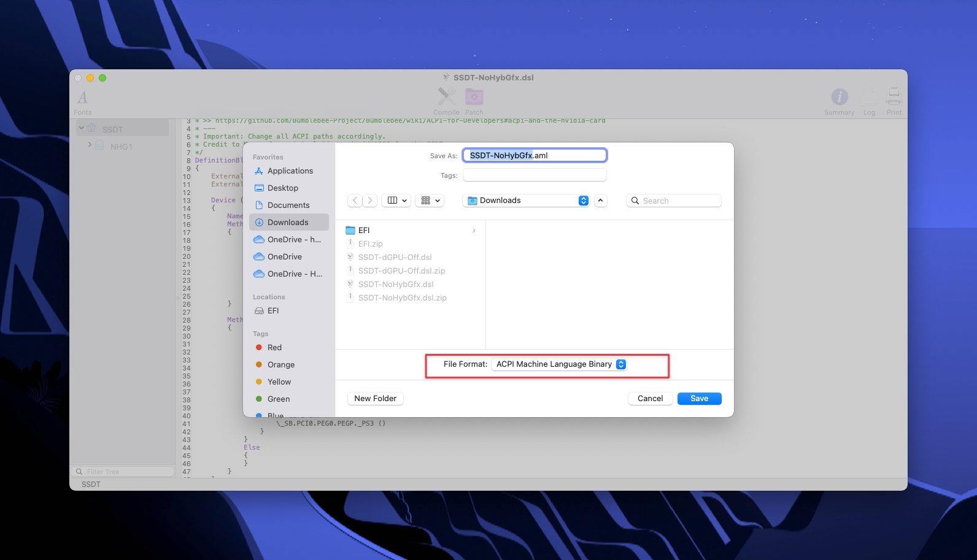Click the Compile toolbar icon
This screenshot has width=977, height=560.
[x=446, y=97]
